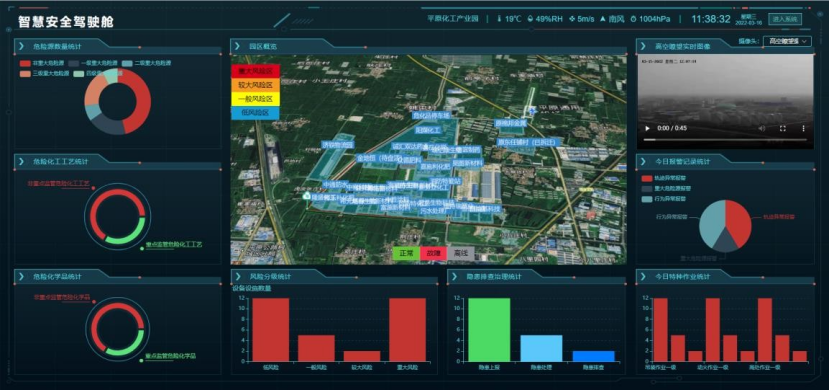This screenshot has width=830, height=390.
Task: Click the 平原化工产业园 park name
Action: [453, 19]
